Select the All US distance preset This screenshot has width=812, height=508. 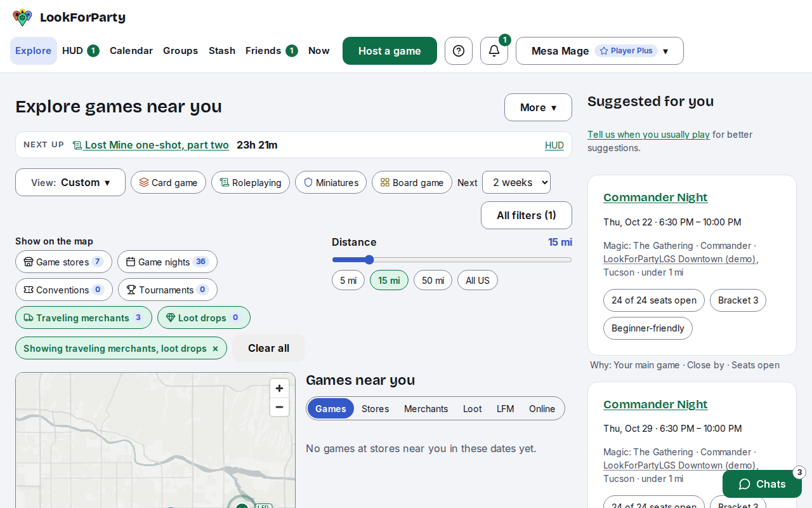coord(478,280)
